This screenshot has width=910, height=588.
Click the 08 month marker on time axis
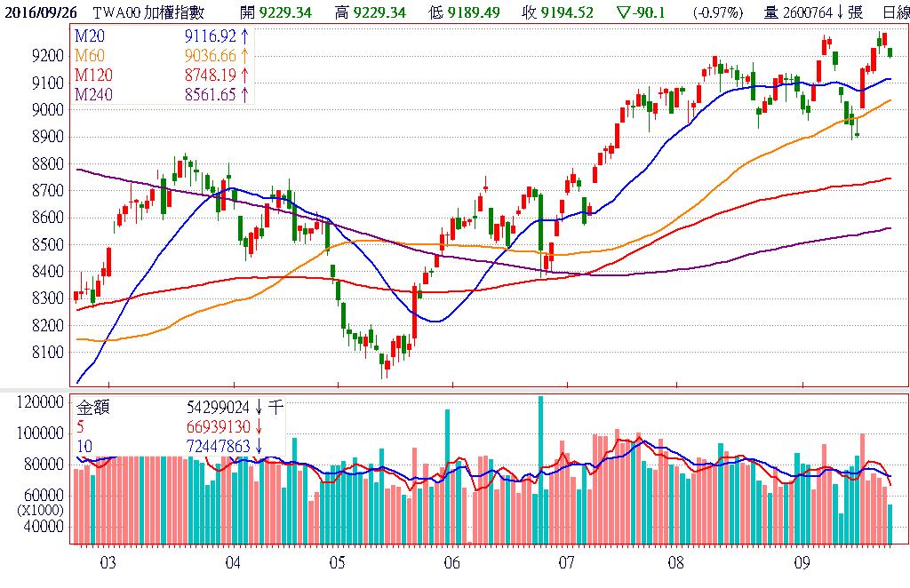coord(675,562)
